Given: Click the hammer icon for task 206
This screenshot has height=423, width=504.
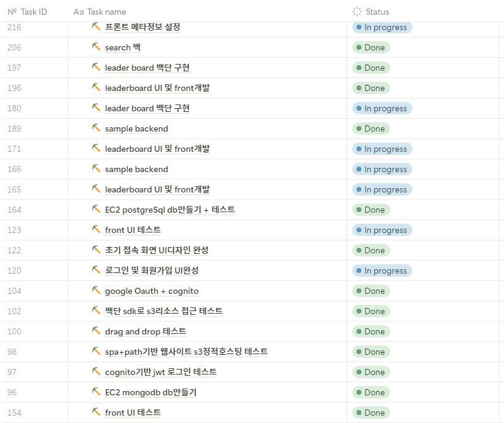Looking at the screenshot, I should click(96, 47).
